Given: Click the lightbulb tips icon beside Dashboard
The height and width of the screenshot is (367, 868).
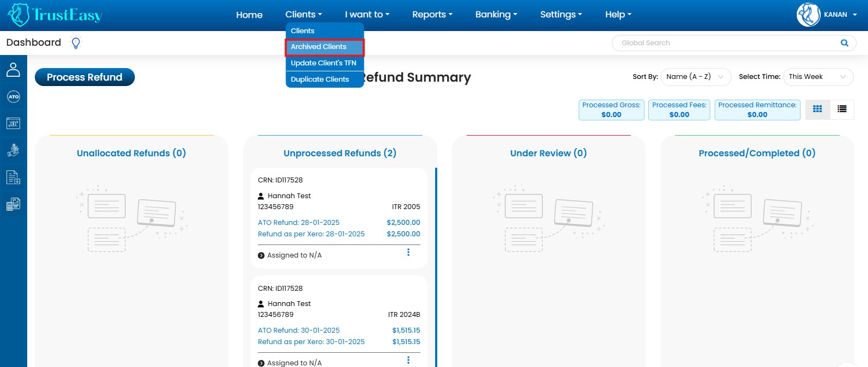Looking at the screenshot, I should tap(76, 43).
